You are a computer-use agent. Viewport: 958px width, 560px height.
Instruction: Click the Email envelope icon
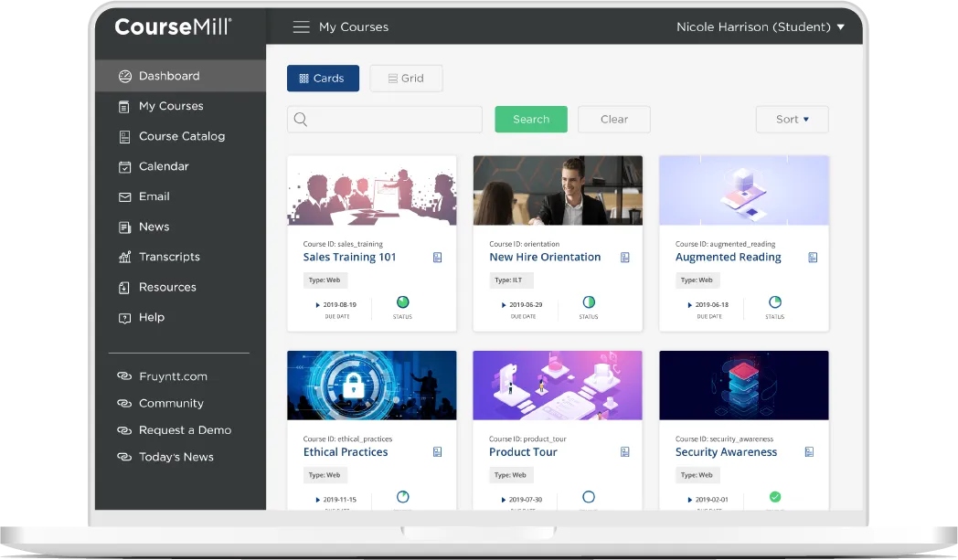[124, 197]
